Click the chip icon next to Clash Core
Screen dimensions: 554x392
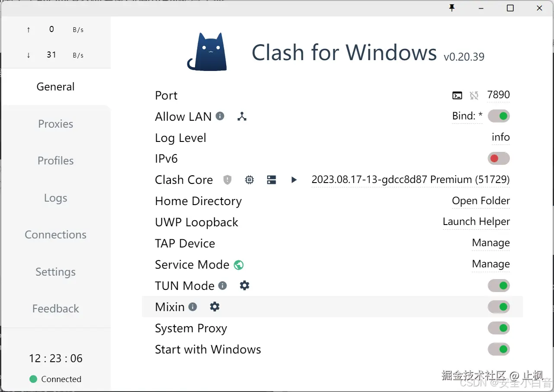click(250, 180)
